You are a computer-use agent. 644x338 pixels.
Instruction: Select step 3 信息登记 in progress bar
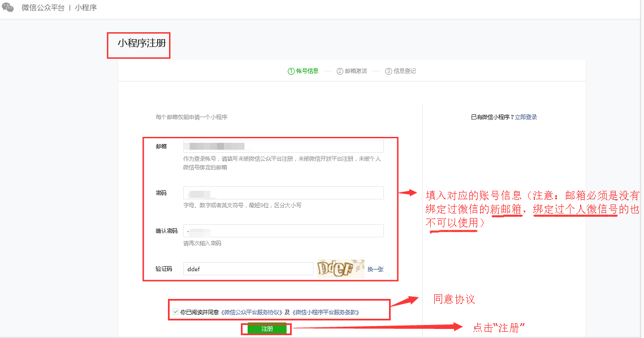pos(400,71)
